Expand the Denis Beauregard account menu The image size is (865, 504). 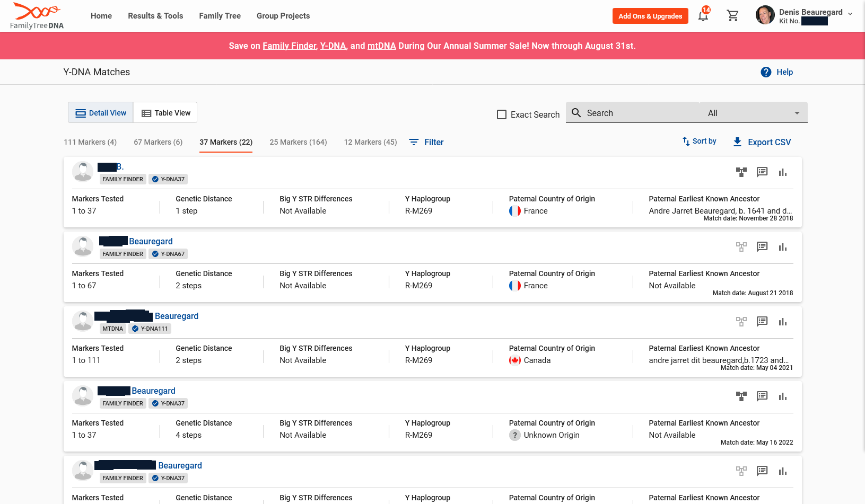point(850,14)
